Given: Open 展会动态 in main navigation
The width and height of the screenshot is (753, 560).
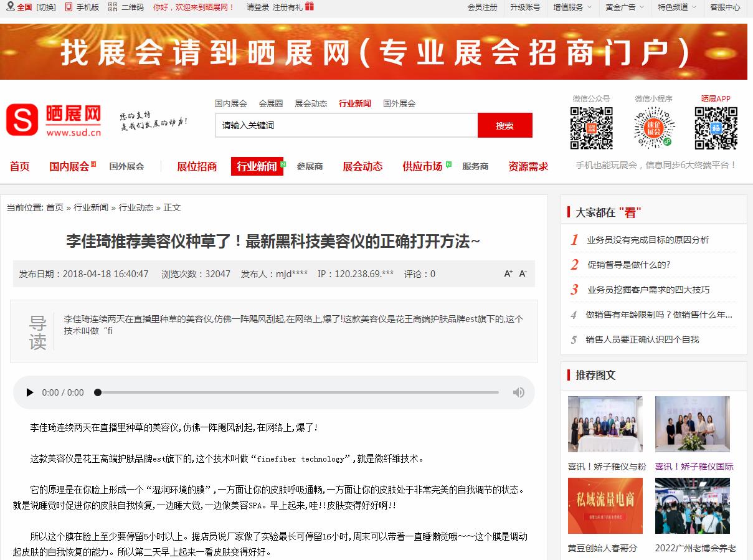Looking at the screenshot, I should (x=362, y=166).
